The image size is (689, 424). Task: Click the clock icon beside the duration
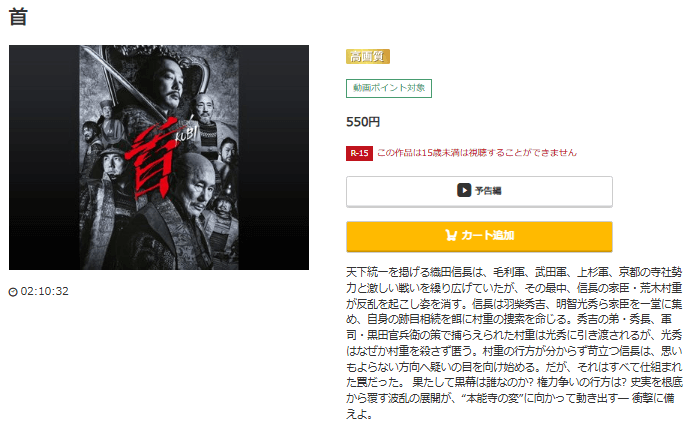tap(13, 292)
